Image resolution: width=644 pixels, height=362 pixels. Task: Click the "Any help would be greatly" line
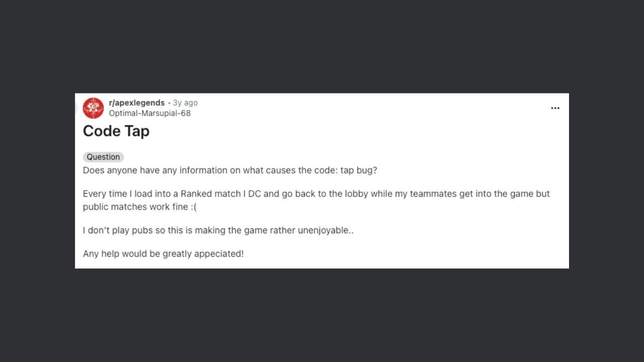tap(164, 254)
